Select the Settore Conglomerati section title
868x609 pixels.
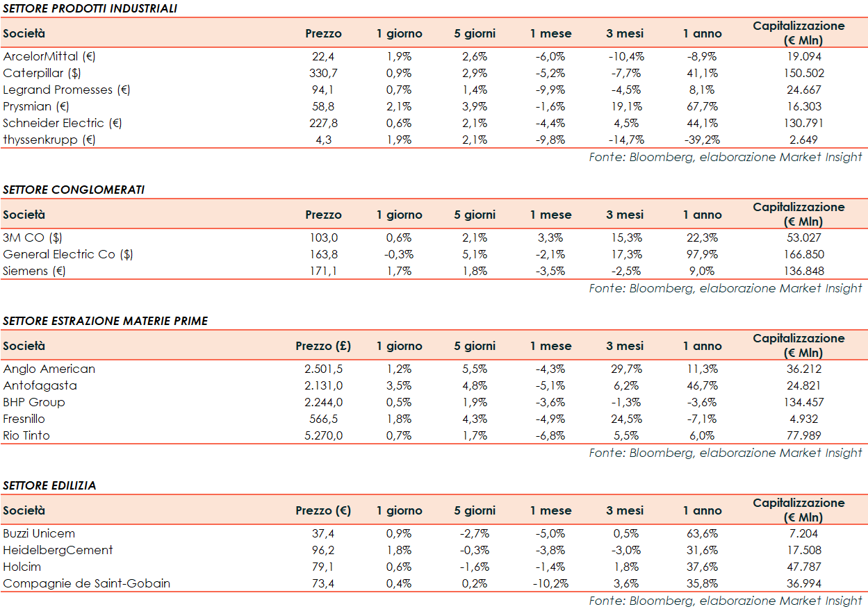tap(74, 190)
